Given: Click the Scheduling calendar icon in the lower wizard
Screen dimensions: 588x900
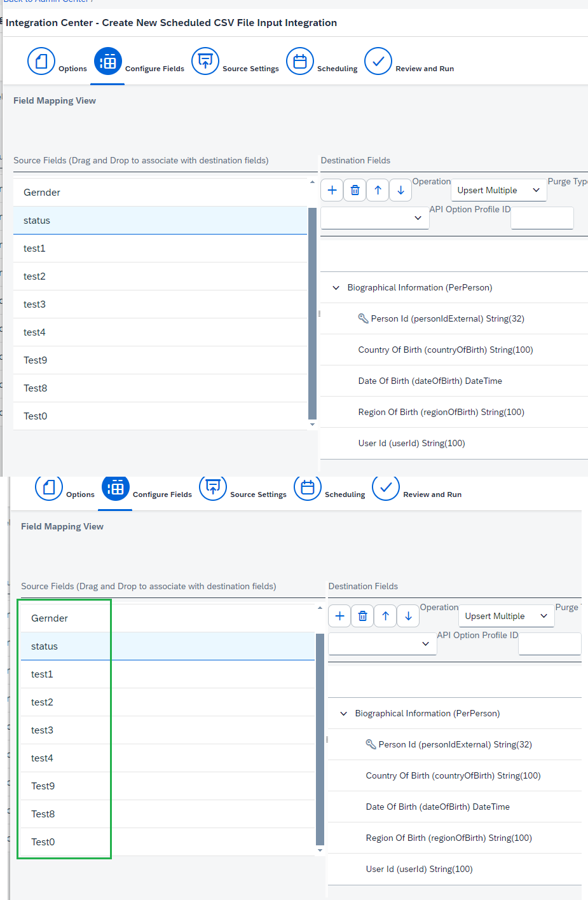Looking at the screenshot, I should tap(308, 487).
